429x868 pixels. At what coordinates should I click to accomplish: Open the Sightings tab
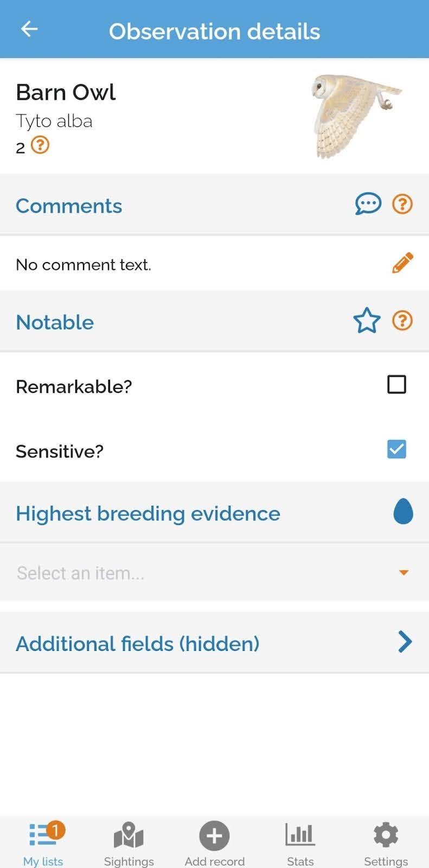(129, 843)
